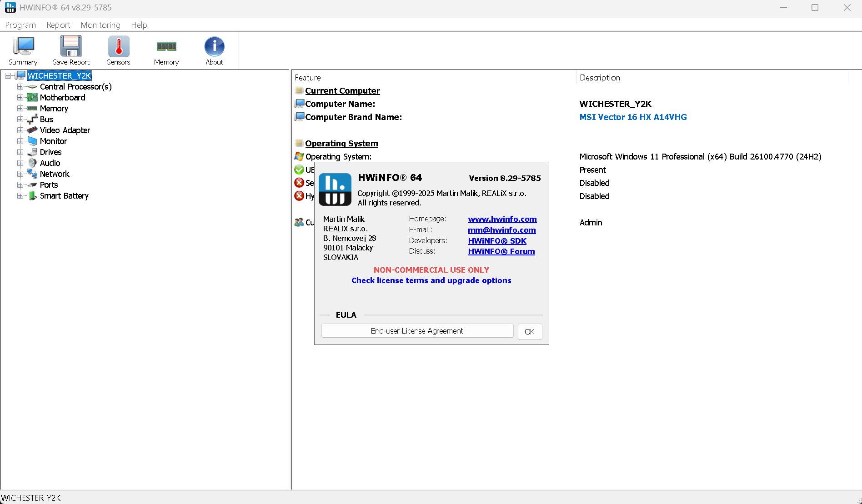
Task: Click the Save Report floppy disk icon
Action: click(71, 46)
